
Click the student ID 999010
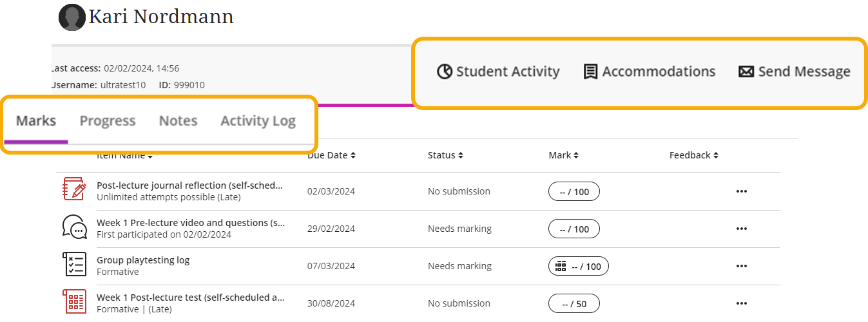(189, 85)
